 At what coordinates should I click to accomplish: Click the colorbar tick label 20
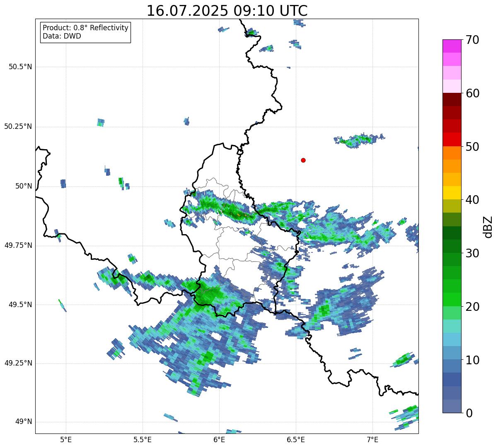472,307
